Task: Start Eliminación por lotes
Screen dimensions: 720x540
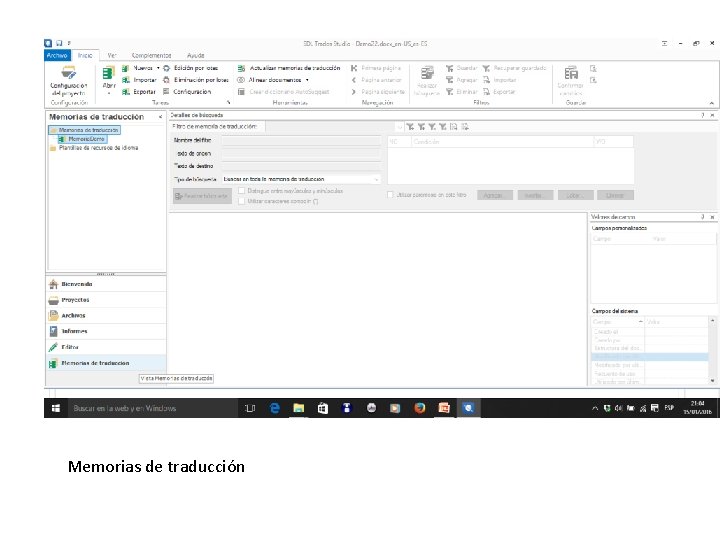Action: click(x=196, y=80)
